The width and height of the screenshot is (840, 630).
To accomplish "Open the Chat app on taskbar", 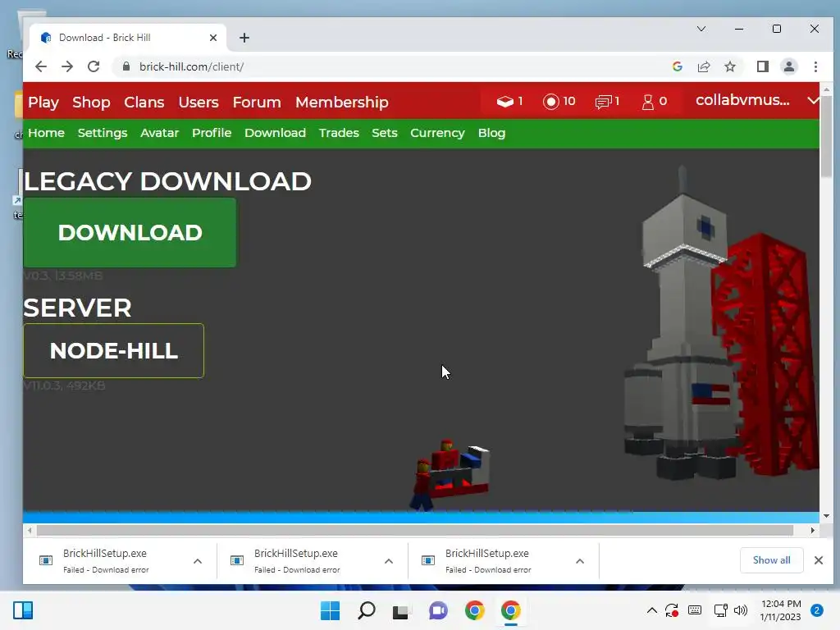I will pos(438,610).
